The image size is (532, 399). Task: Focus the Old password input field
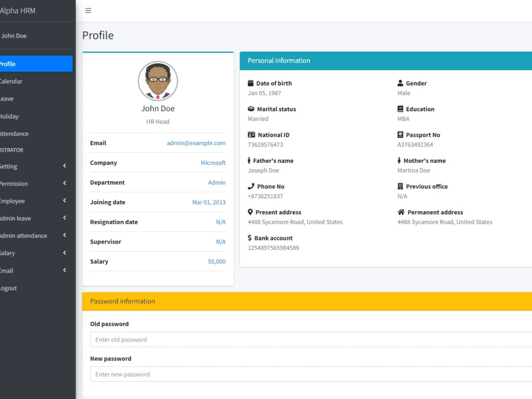point(311,339)
